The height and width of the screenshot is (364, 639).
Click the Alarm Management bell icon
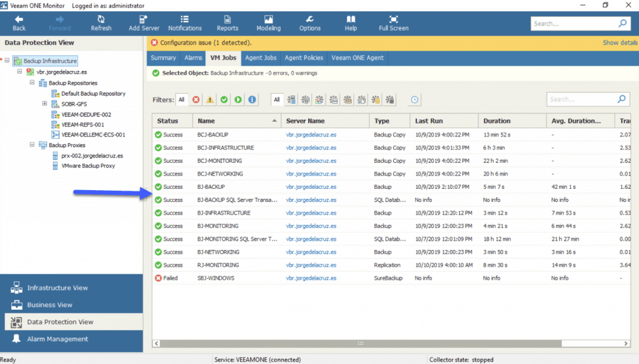click(16, 338)
